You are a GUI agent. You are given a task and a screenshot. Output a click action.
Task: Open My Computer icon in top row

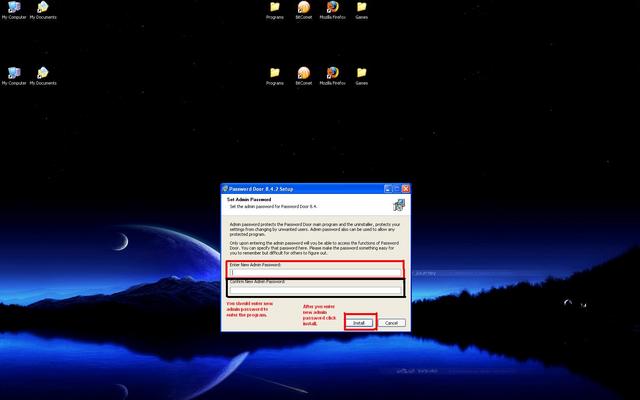[x=14, y=8]
